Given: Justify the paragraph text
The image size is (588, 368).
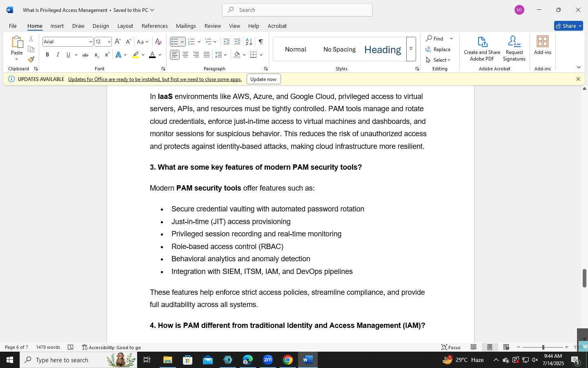Looking at the screenshot, I should (207, 55).
